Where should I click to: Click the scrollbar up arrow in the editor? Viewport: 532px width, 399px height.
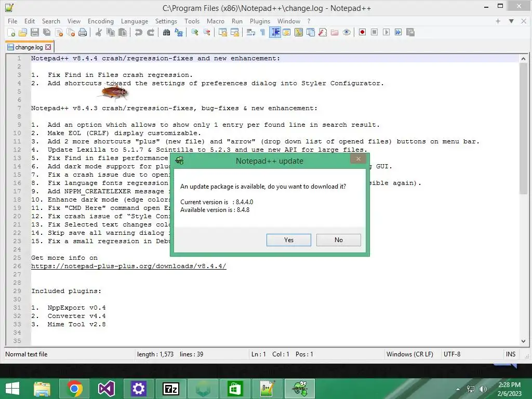[523, 59]
